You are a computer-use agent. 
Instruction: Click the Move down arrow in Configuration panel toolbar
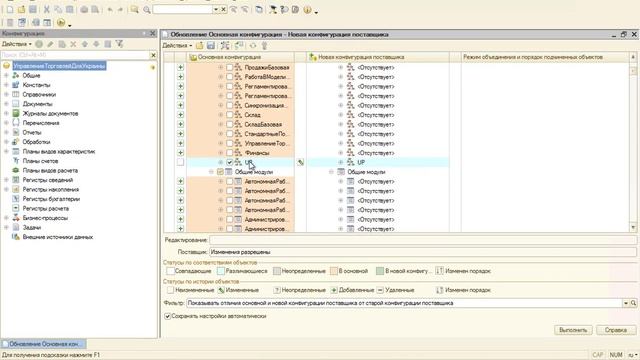pyautogui.click(x=96, y=44)
